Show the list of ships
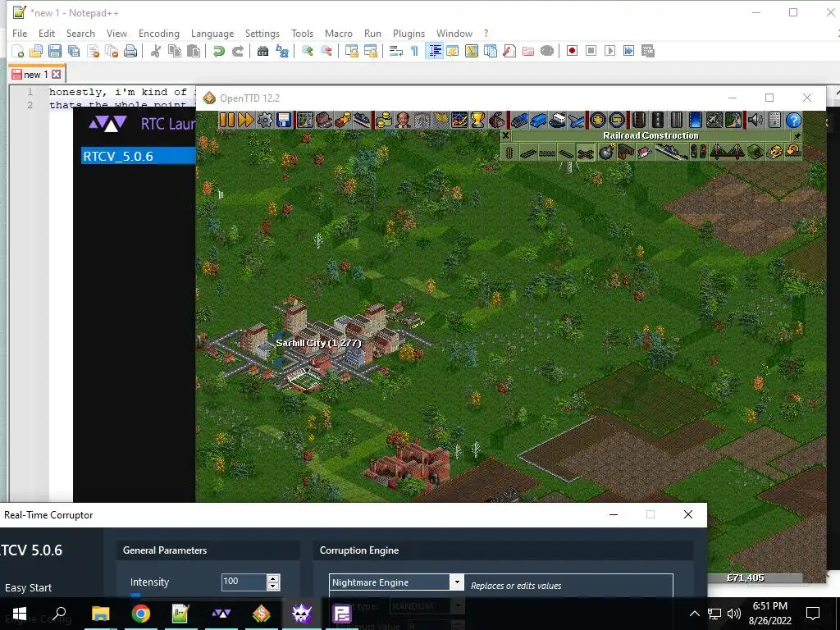 pyautogui.click(x=557, y=120)
